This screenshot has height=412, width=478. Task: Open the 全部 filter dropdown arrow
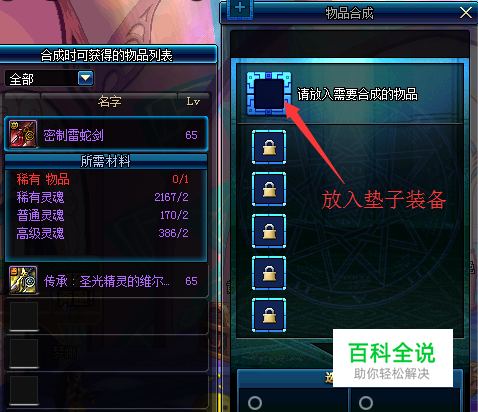click(x=85, y=78)
